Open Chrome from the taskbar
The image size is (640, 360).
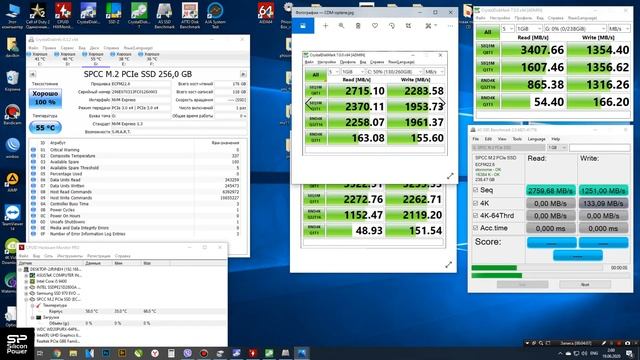(x=57, y=353)
